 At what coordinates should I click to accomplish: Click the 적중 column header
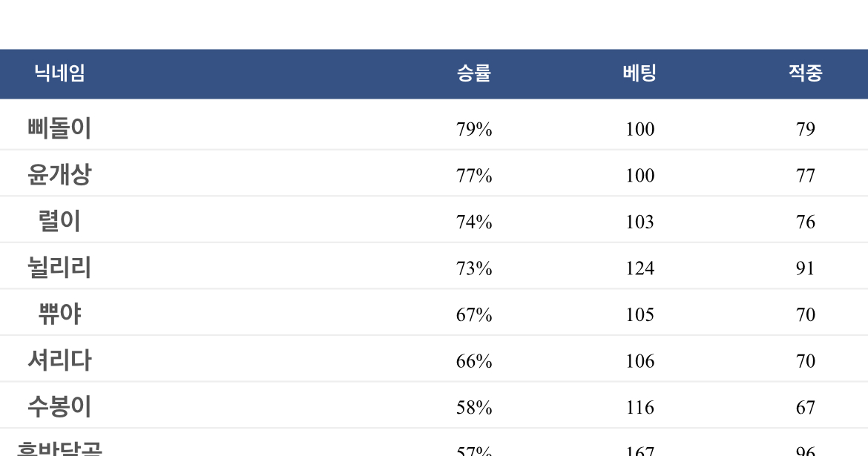point(806,73)
